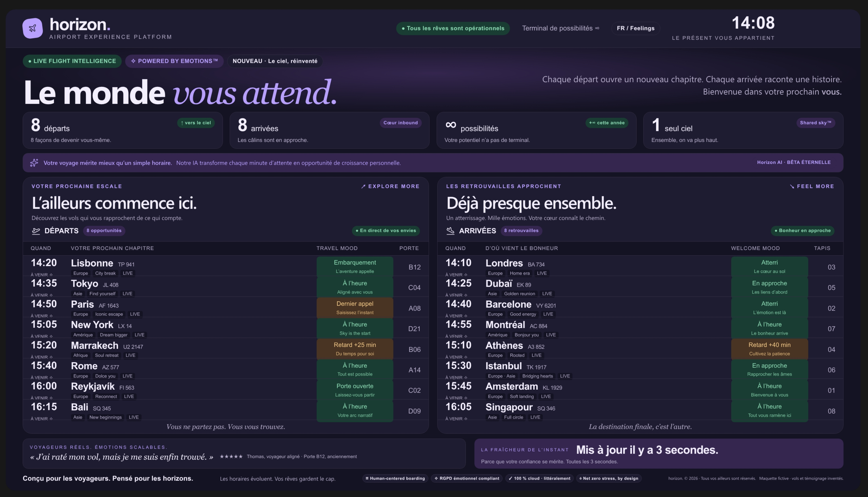This screenshot has width=868, height=497.
Task: Click the 8 opportunités badge
Action: (104, 231)
